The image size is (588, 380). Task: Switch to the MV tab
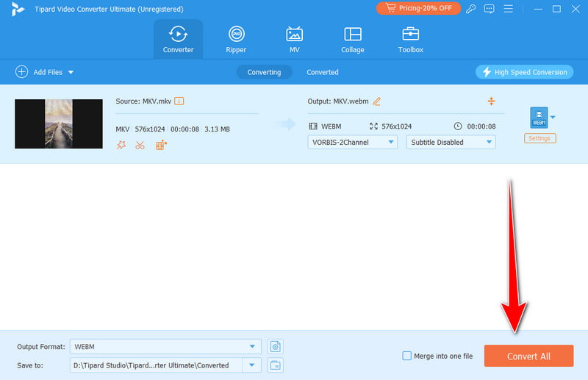(x=295, y=40)
